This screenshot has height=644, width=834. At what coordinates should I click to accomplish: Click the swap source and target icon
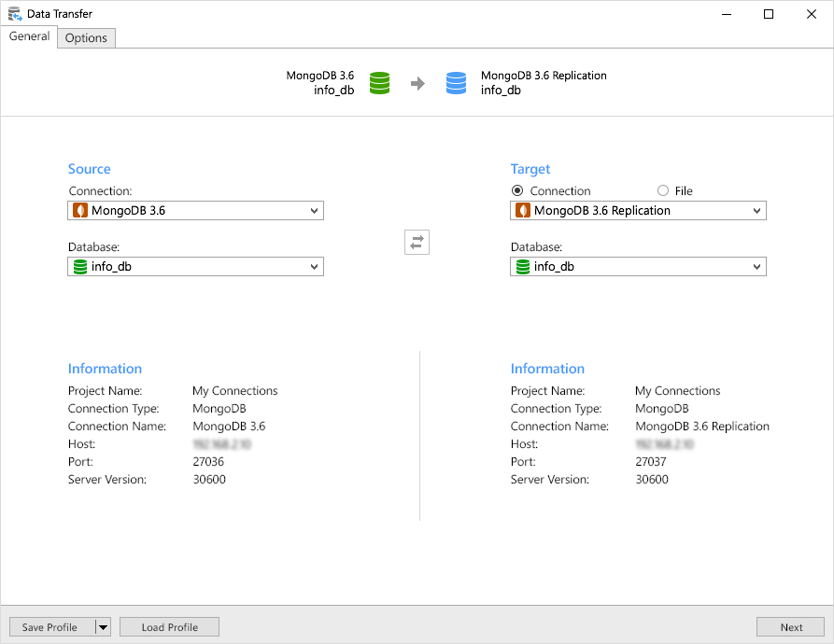417,243
